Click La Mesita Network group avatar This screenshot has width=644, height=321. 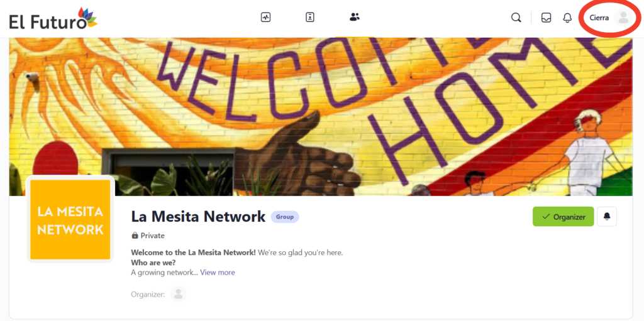(x=70, y=219)
